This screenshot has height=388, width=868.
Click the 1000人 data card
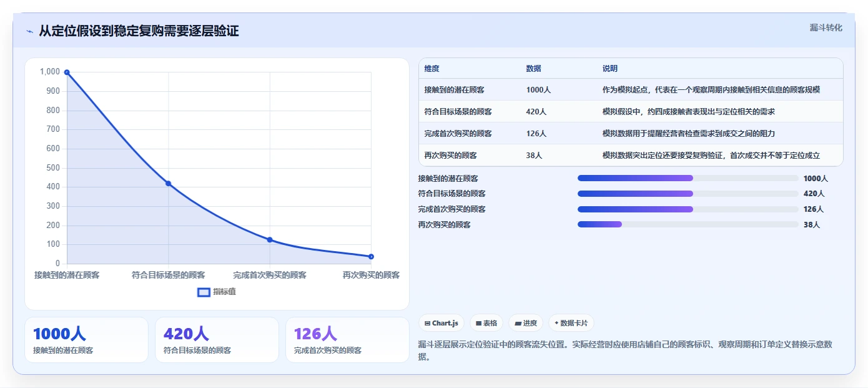pos(86,340)
